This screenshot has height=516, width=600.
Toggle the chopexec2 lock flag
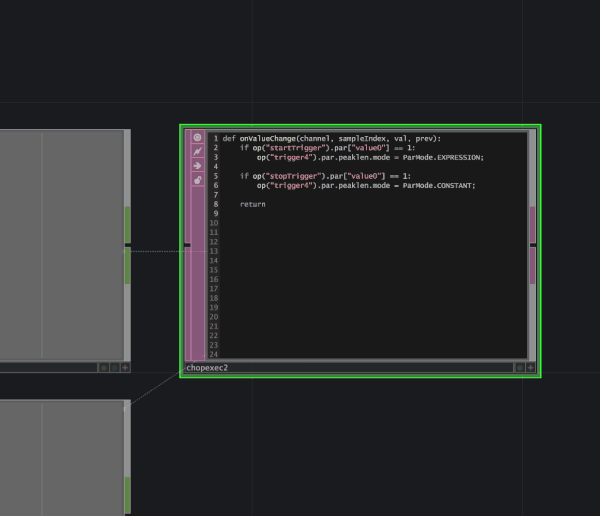[x=197, y=180]
